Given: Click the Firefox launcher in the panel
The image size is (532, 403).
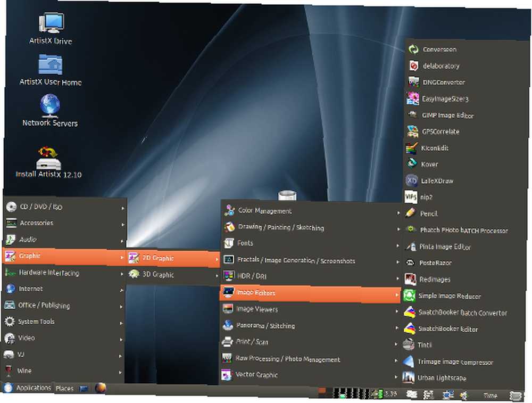Looking at the screenshot, I should coord(100,388).
